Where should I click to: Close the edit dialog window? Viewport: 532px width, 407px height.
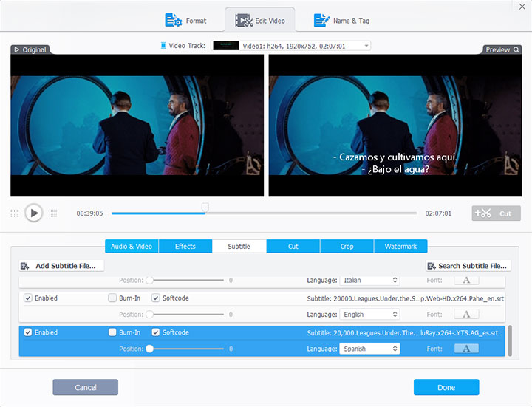point(522,7)
